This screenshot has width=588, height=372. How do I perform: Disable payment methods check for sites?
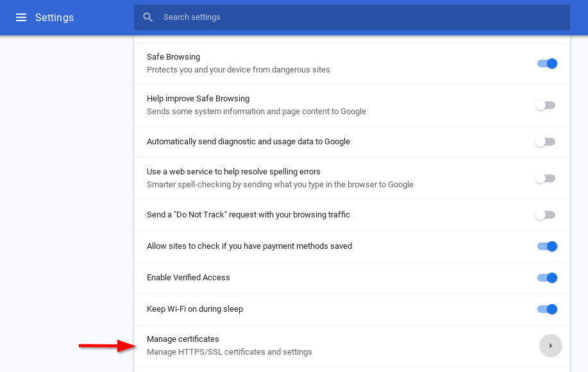pos(546,246)
